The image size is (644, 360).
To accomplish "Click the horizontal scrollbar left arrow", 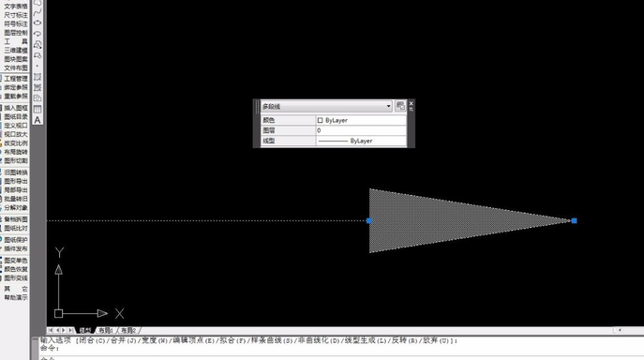I will pyautogui.click(x=620, y=330).
